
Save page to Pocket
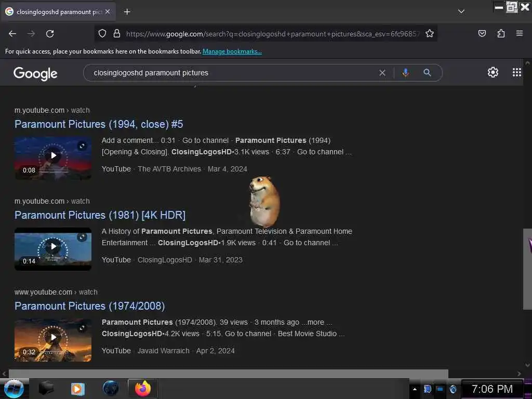coord(482,33)
